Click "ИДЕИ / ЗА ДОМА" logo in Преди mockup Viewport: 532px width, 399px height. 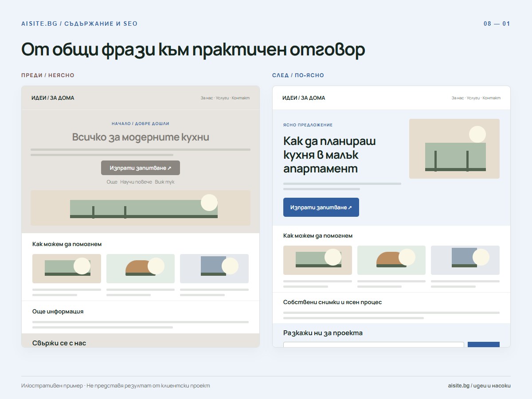[53, 98]
